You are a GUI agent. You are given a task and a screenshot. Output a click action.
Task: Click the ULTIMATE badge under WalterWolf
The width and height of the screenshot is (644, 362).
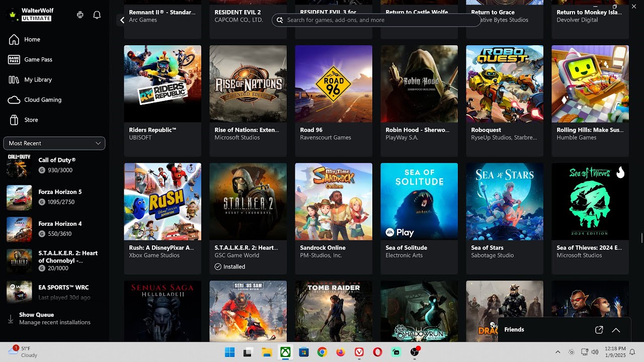pyautogui.click(x=37, y=18)
